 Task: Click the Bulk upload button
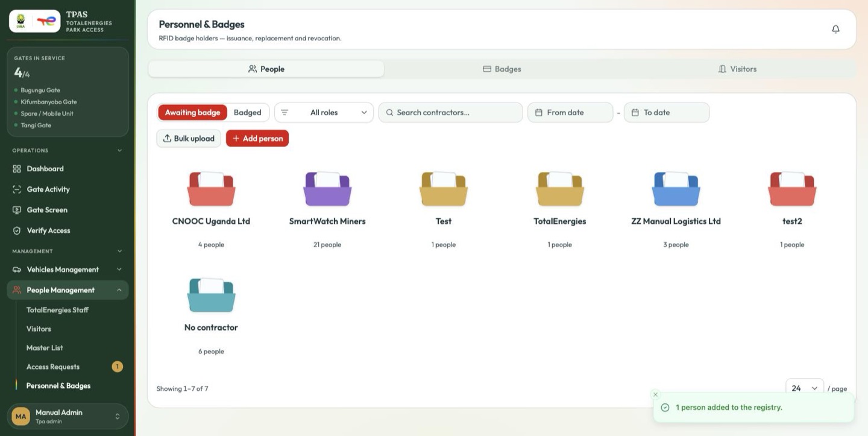tap(189, 139)
